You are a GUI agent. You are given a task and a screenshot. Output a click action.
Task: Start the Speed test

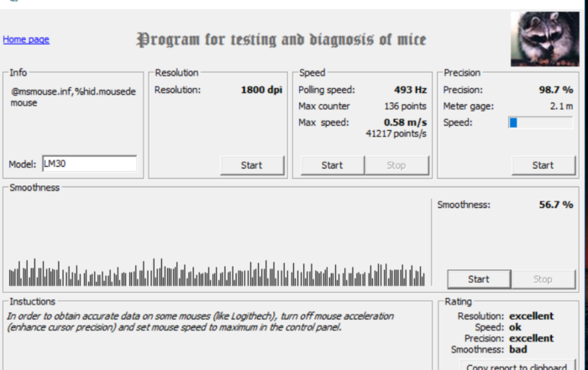pos(333,165)
